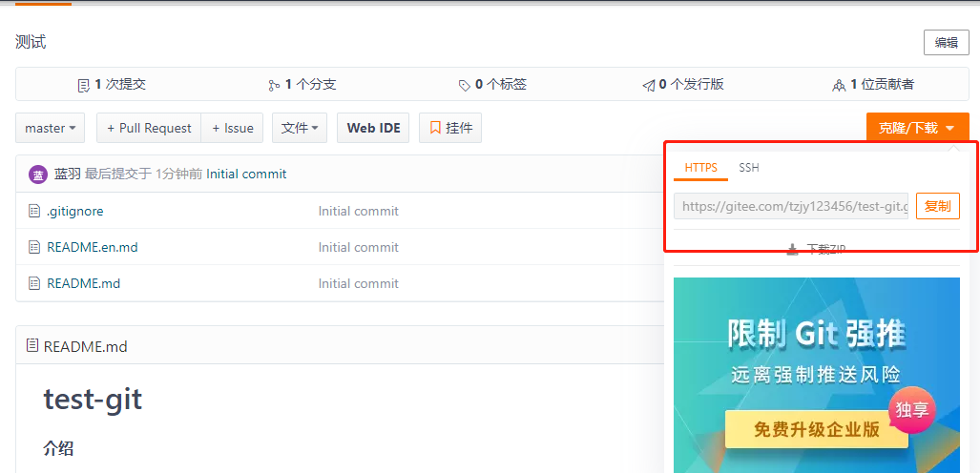Viewport: 980px width, 473px height.
Task: Click Initial commit message for README.md
Action: tap(358, 283)
